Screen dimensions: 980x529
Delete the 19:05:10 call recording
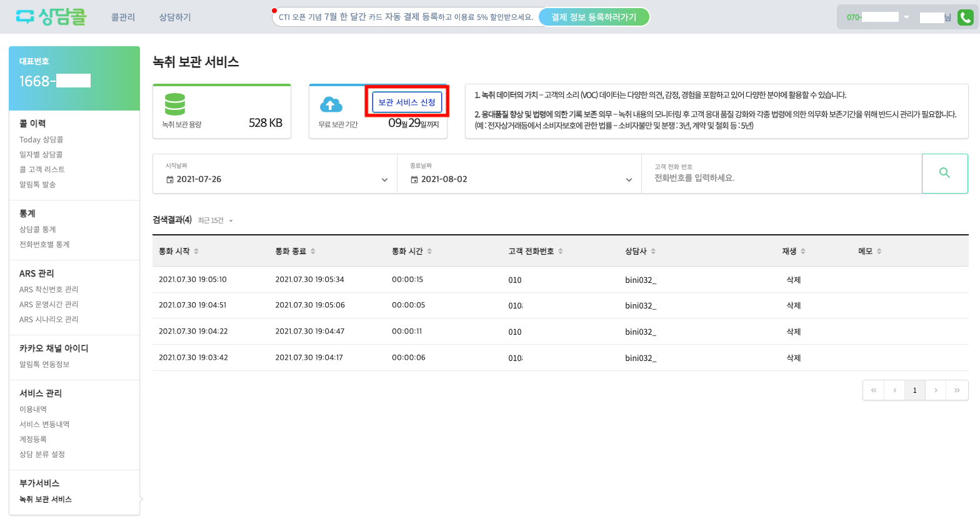[794, 280]
